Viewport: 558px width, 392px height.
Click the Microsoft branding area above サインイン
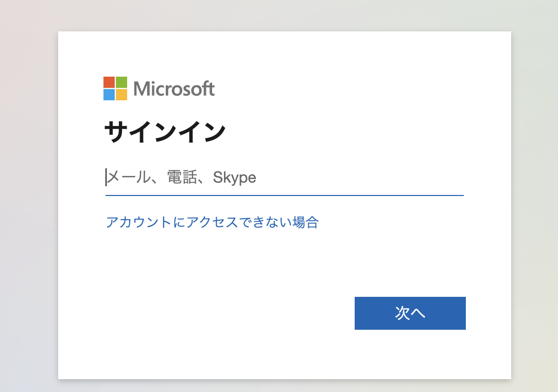[x=160, y=87]
